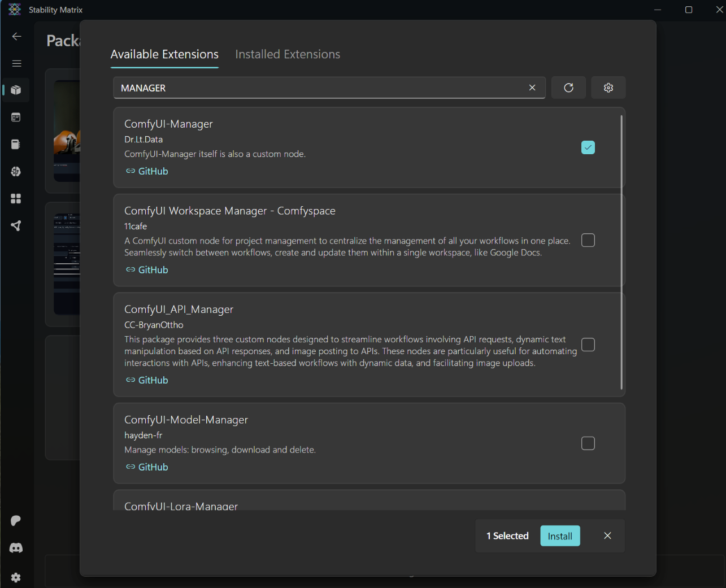Open the Inference icon below the Packages cube
This screenshot has height=588, width=726.
(16, 117)
